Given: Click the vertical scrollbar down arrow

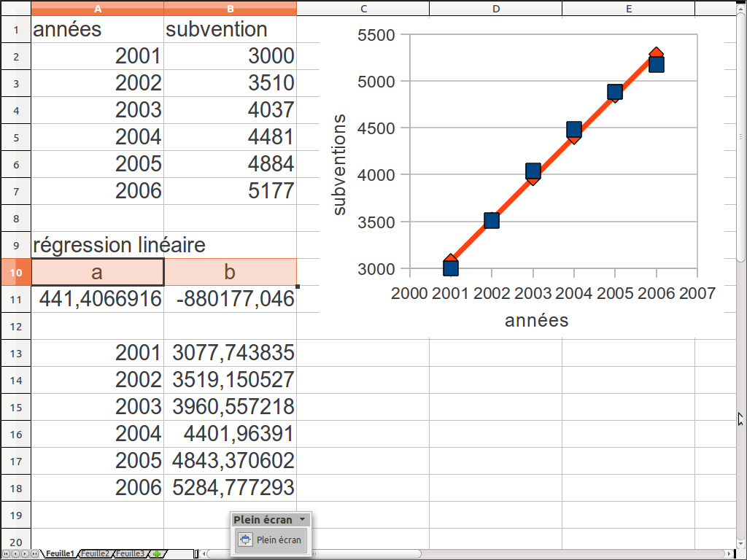Looking at the screenshot, I should tap(741, 542).
